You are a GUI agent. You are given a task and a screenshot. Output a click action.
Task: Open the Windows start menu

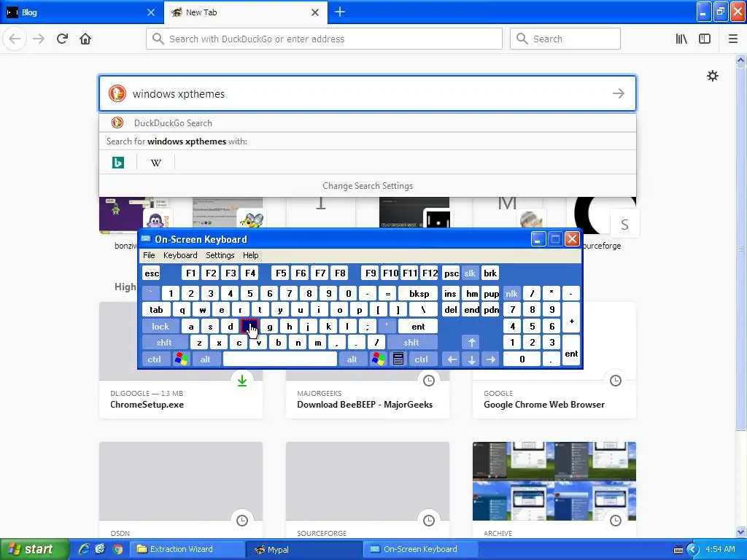(x=34, y=549)
